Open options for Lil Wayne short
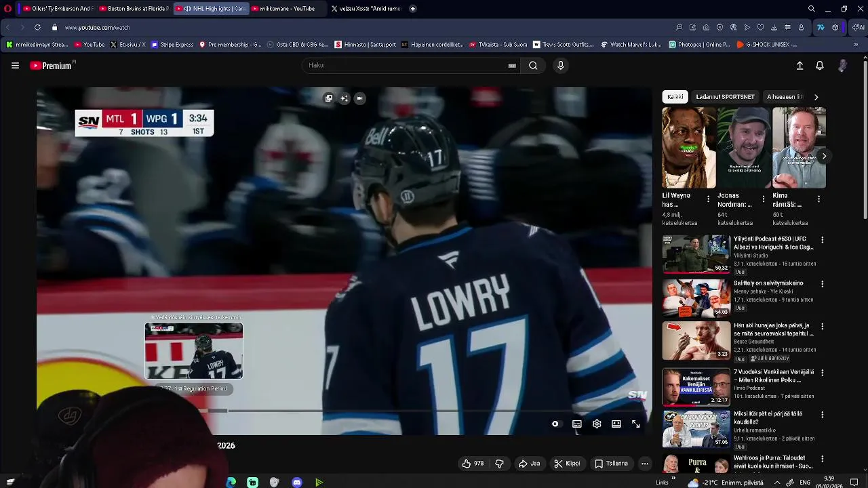This screenshot has width=868, height=488. coord(709,199)
